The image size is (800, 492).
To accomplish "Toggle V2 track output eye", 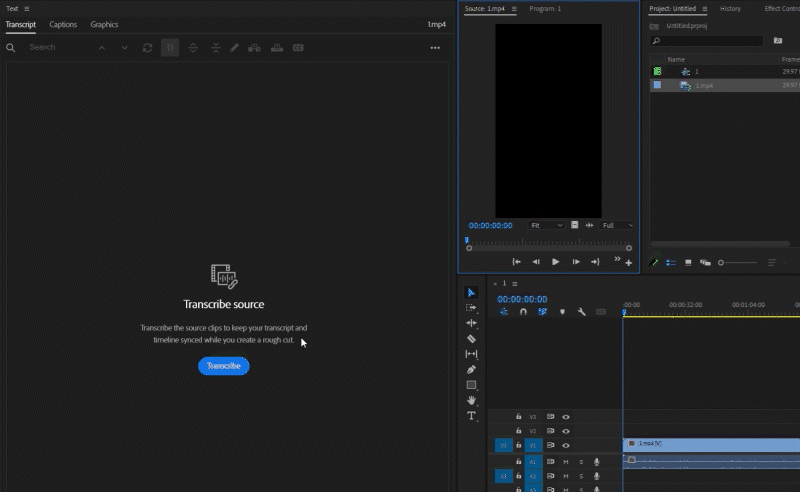I will [x=566, y=431].
